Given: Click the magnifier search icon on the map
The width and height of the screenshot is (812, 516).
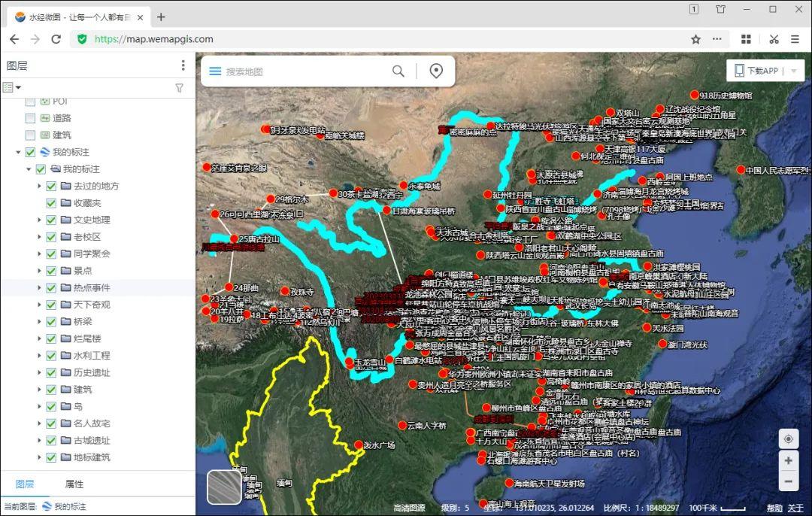Looking at the screenshot, I should click(x=398, y=69).
